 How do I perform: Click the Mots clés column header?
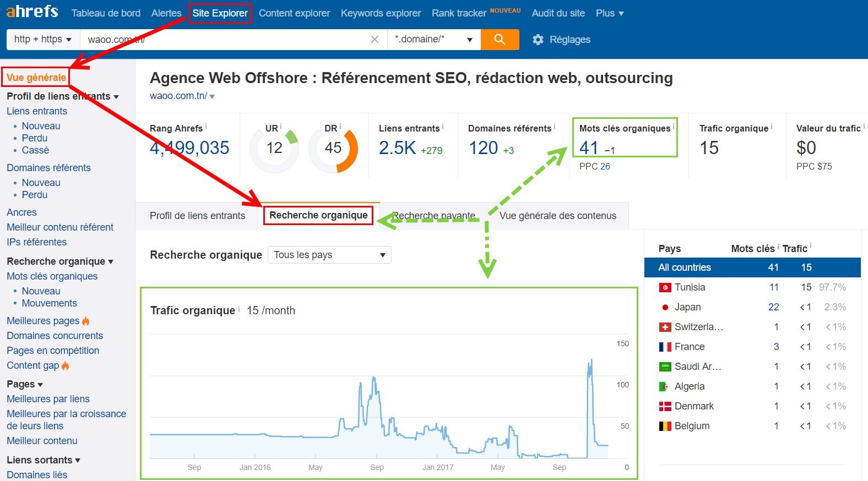click(752, 249)
